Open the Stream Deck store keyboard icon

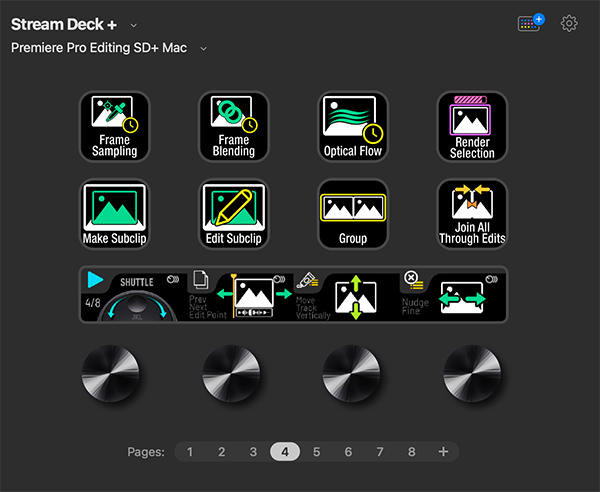tap(531, 23)
